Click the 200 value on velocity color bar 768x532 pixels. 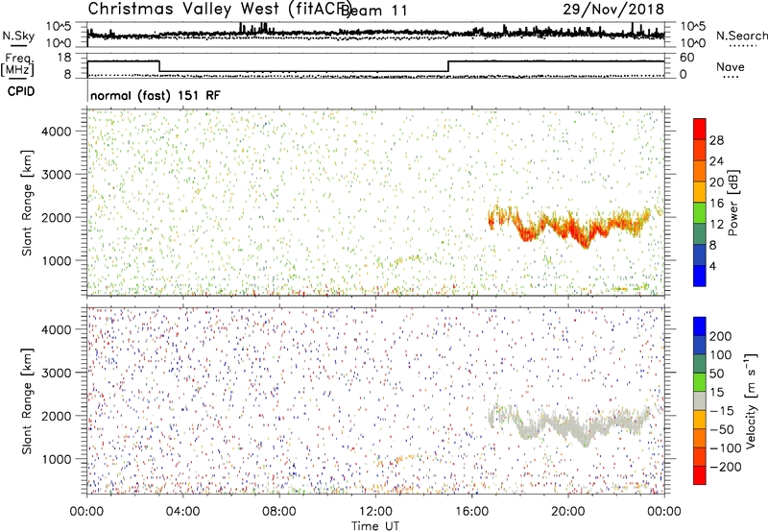(721, 336)
